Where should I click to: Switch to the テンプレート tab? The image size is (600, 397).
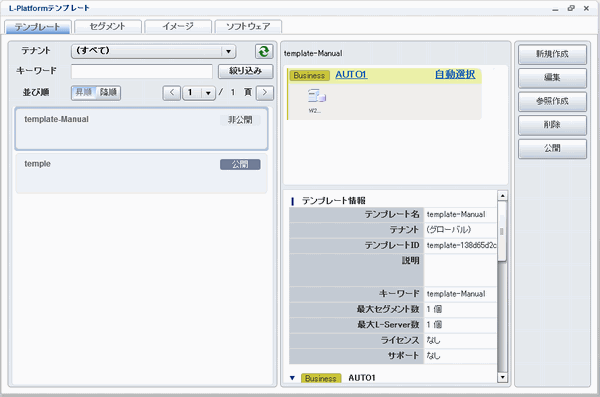pos(38,27)
